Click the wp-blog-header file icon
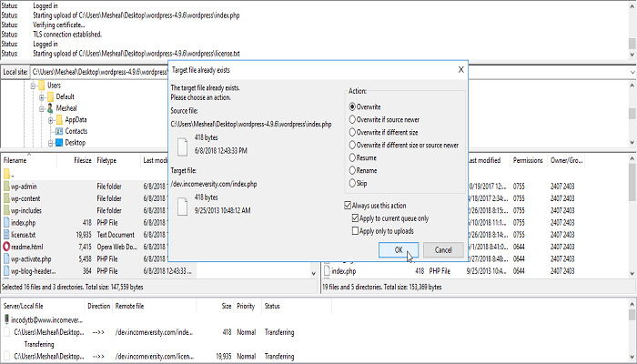The height and width of the screenshot is (364, 637). (x=6, y=271)
